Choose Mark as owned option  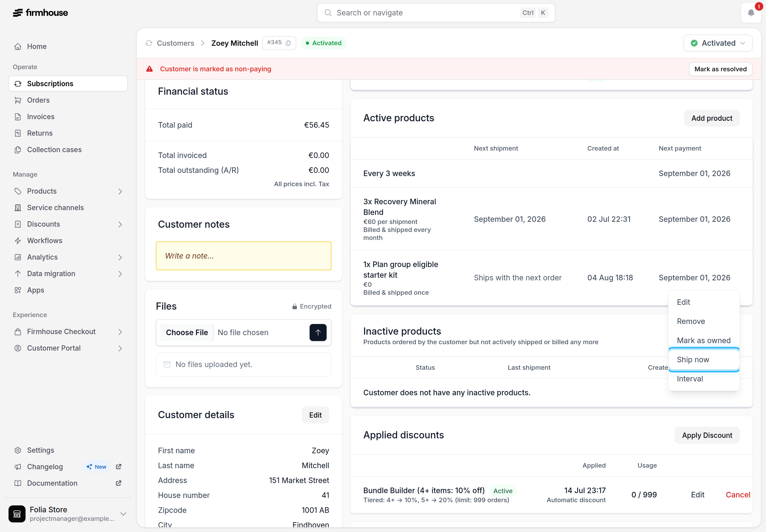coord(704,340)
